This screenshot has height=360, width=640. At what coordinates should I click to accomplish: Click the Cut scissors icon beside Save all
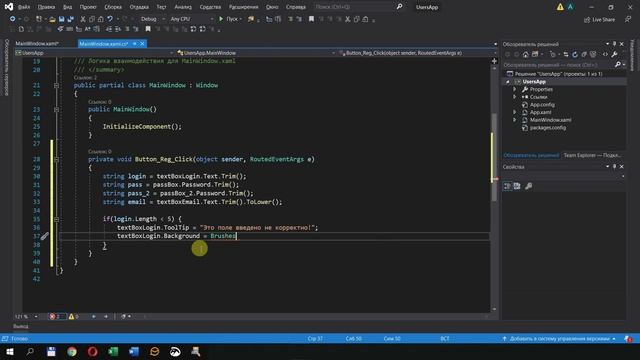pos(83,19)
